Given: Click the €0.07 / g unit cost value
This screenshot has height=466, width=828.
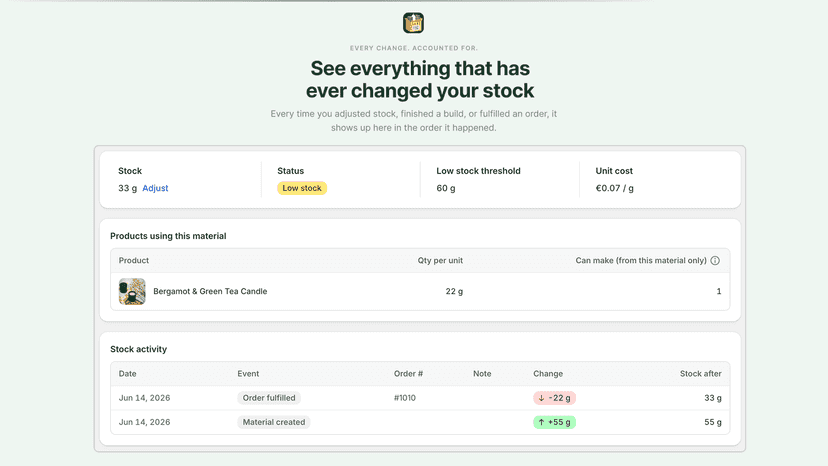Looking at the screenshot, I should click(x=615, y=188).
